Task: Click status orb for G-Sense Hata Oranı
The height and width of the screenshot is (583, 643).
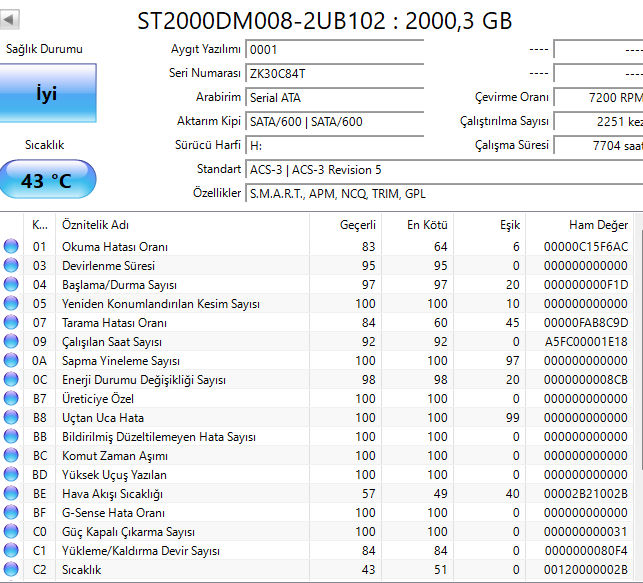Action: point(11,512)
